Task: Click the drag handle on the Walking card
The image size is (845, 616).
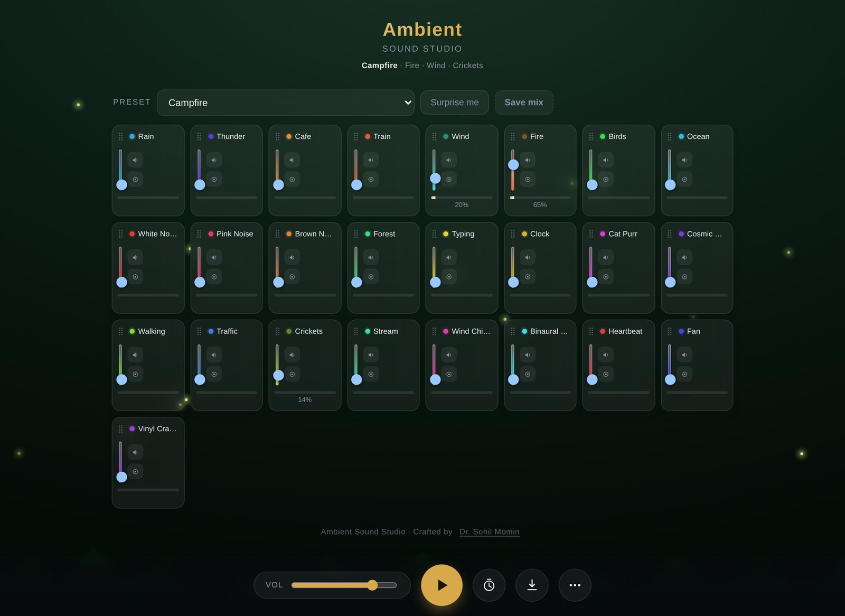Action: point(120,331)
